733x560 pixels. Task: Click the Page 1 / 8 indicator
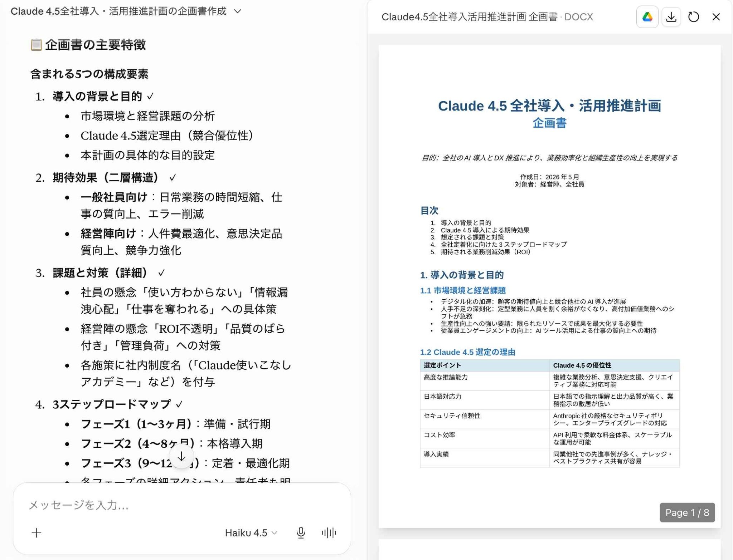pos(687,512)
